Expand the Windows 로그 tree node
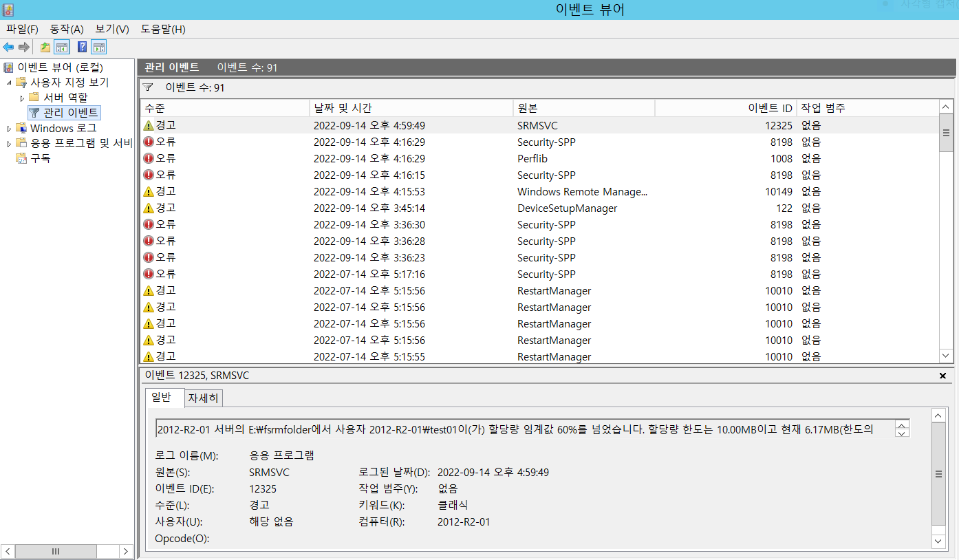959x560 pixels. (x=9, y=128)
